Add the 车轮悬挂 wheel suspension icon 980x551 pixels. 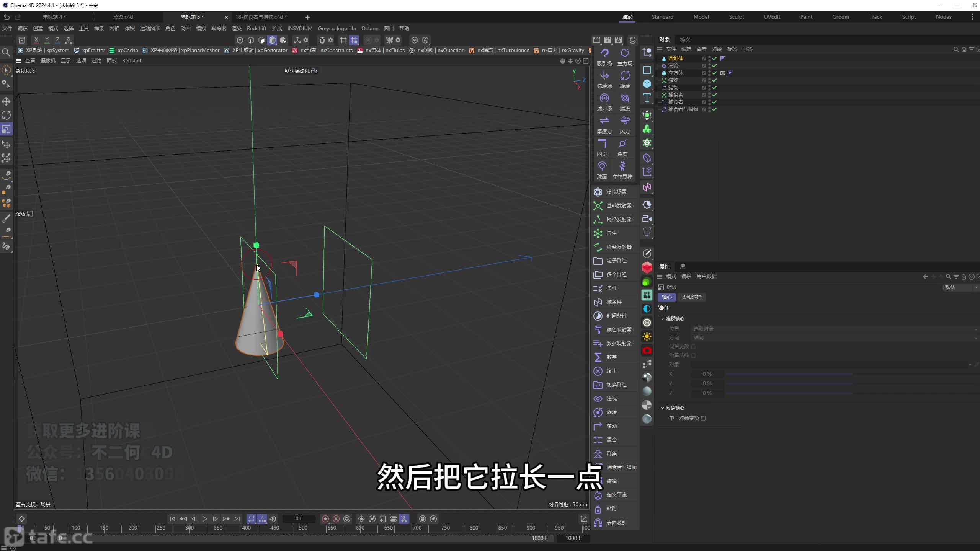pos(622,170)
